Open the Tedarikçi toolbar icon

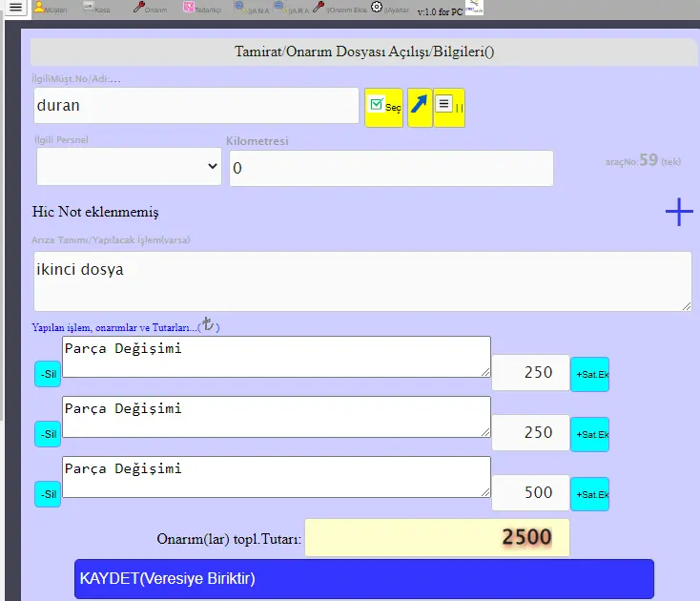(x=200, y=8)
